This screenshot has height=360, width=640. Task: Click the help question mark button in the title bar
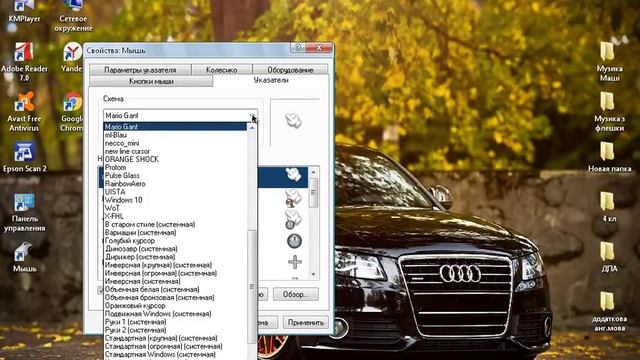coord(298,48)
